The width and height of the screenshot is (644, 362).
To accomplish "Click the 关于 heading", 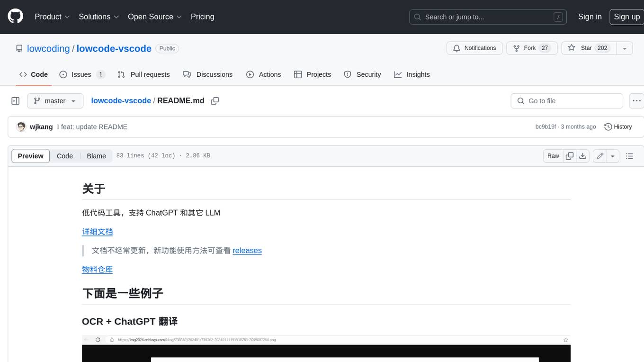I will [x=93, y=189].
